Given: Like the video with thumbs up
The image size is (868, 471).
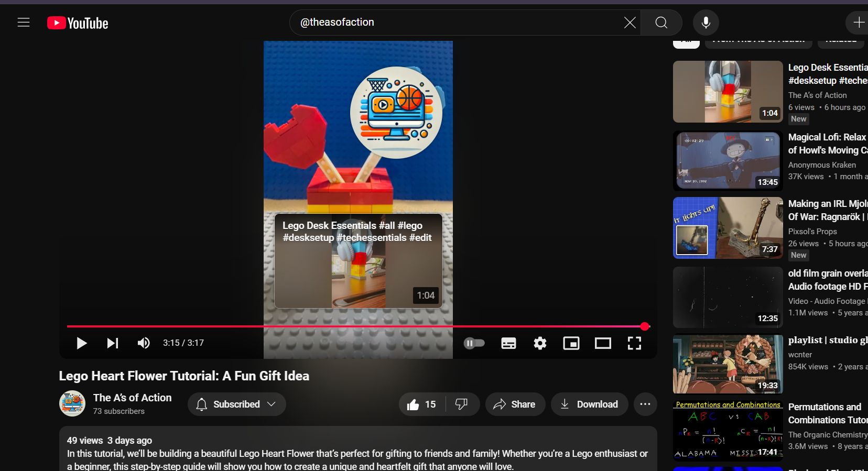Looking at the screenshot, I should pos(422,404).
